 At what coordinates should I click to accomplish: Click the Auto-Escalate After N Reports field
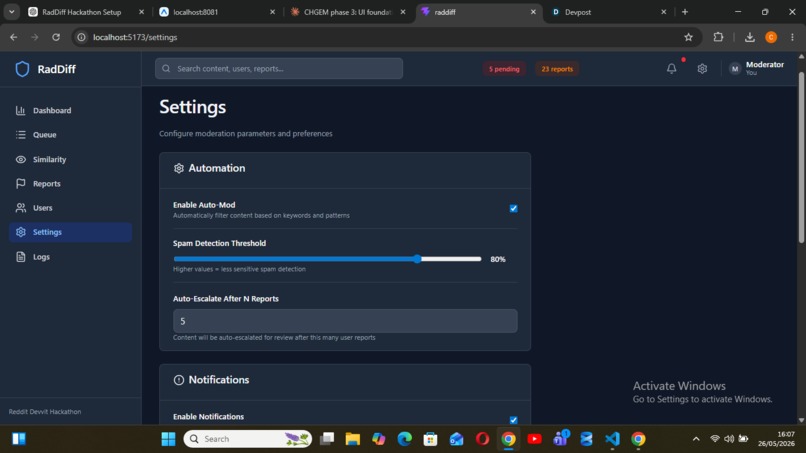click(345, 321)
